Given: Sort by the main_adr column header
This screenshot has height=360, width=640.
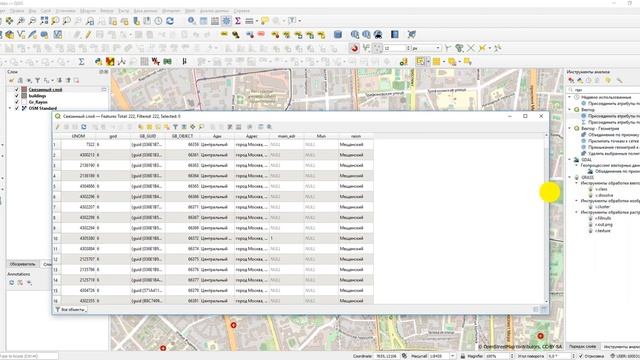Looking at the screenshot, I should pos(287,136).
